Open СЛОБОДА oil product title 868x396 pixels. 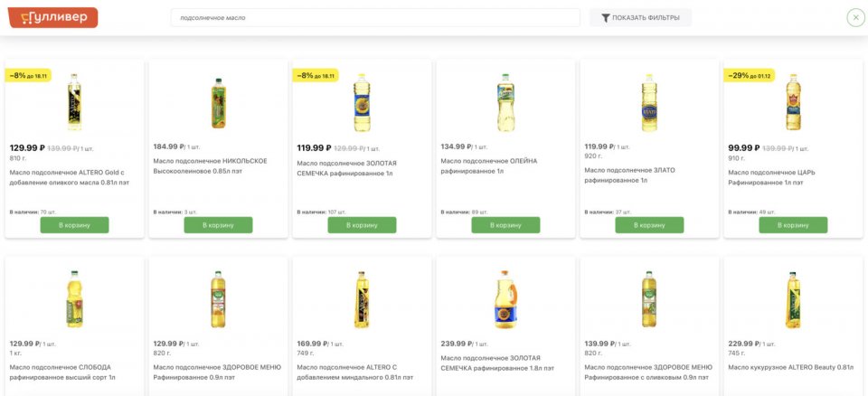[63, 372]
